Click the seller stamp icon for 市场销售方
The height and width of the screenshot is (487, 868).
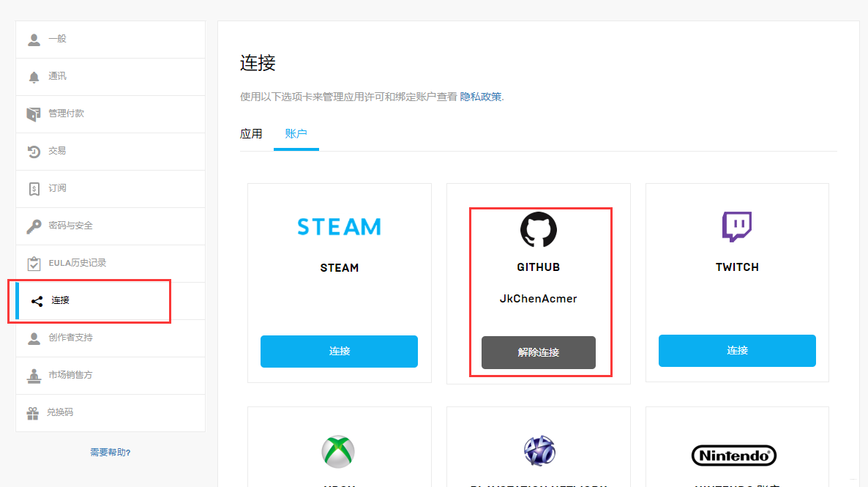click(34, 376)
